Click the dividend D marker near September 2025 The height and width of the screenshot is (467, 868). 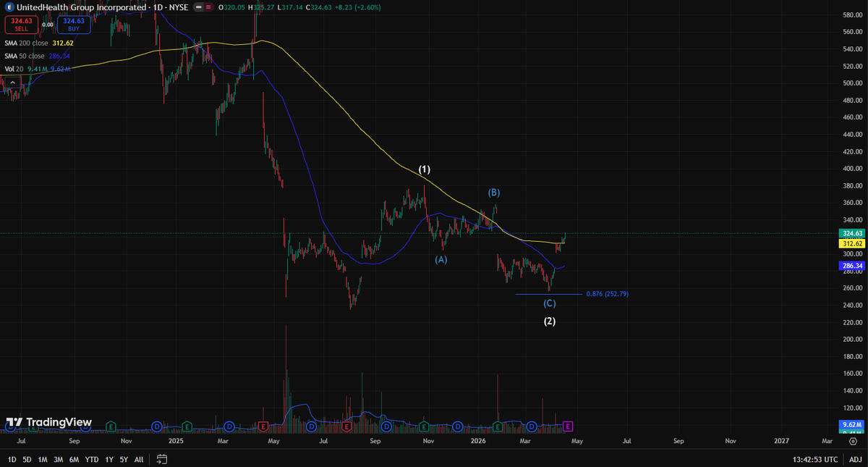pyautogui.click(x=386, y=426)
